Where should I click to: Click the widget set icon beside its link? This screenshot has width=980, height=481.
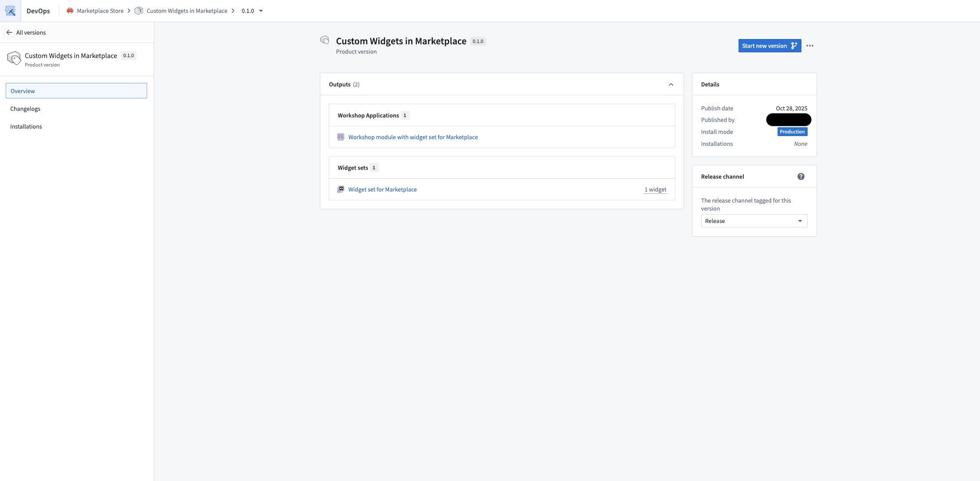[x=341, y=189]
